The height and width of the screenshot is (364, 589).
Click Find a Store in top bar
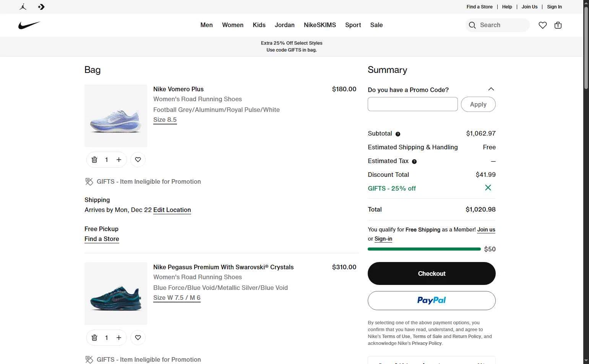coord(480,6)
